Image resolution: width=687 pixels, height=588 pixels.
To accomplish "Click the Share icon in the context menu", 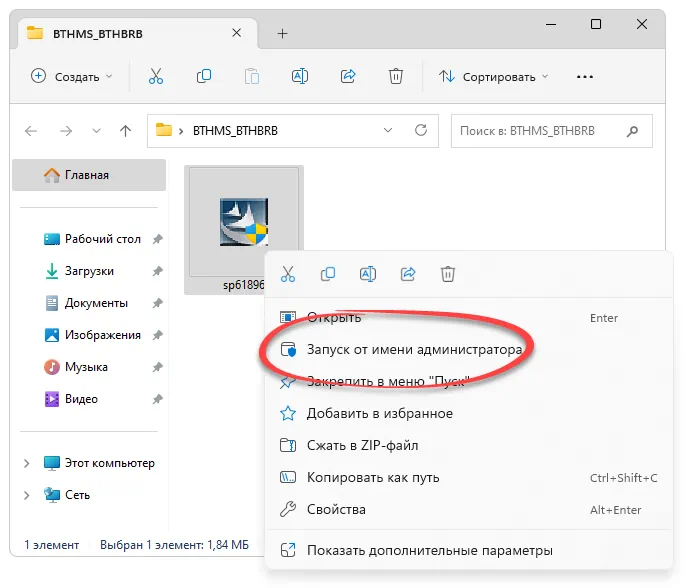I will tap(408, 274).
